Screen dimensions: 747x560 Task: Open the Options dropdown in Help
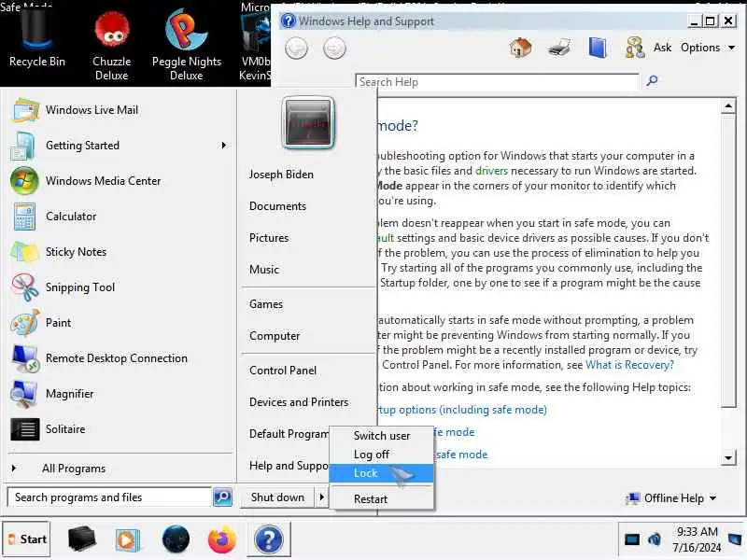707,48
